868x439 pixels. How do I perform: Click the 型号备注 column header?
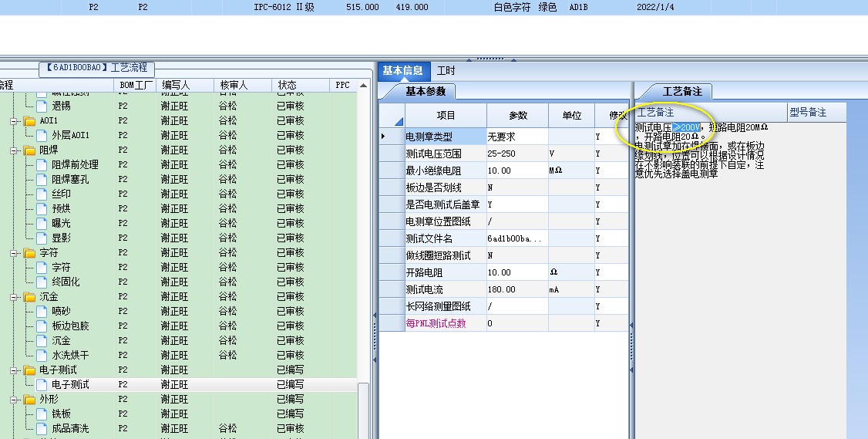pos(816,113)
